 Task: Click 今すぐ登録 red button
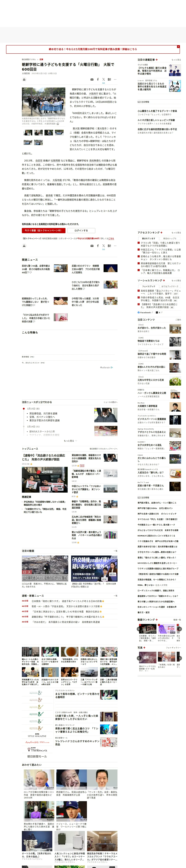[x=44, y=230]
